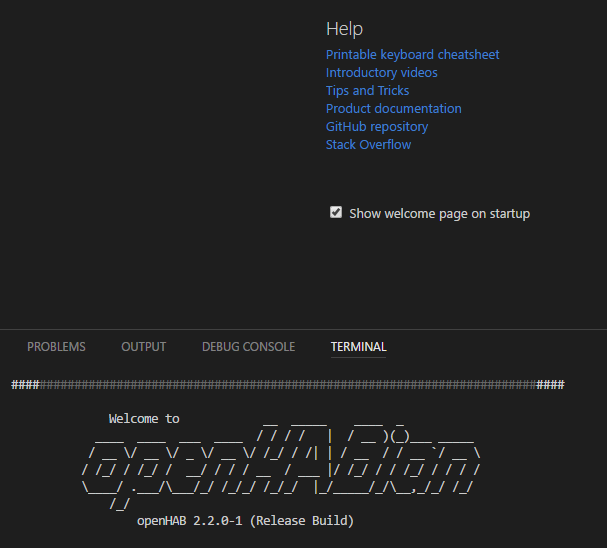607x548 pixels.
Task: Switch to the OUTPUT panel tab
Action: tap(144, 347)
